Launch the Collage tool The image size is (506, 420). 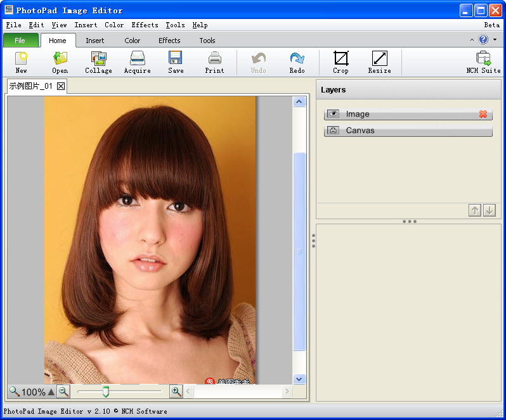point(98,59)
